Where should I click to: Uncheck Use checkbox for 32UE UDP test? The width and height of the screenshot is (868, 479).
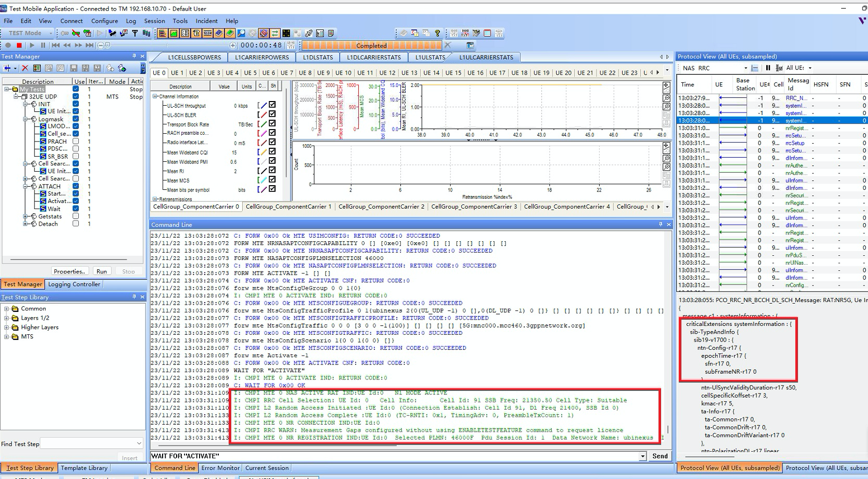click(x=76, y=96)
